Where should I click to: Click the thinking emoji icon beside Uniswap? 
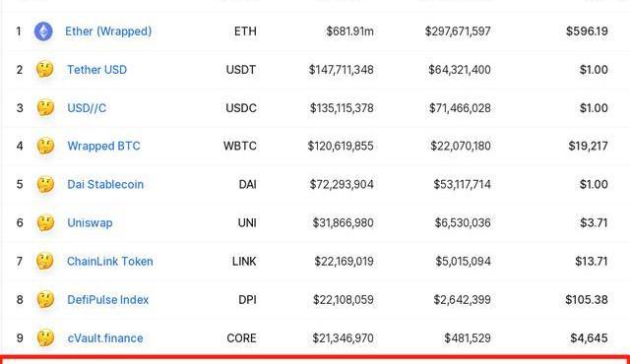tap(45, 222)
